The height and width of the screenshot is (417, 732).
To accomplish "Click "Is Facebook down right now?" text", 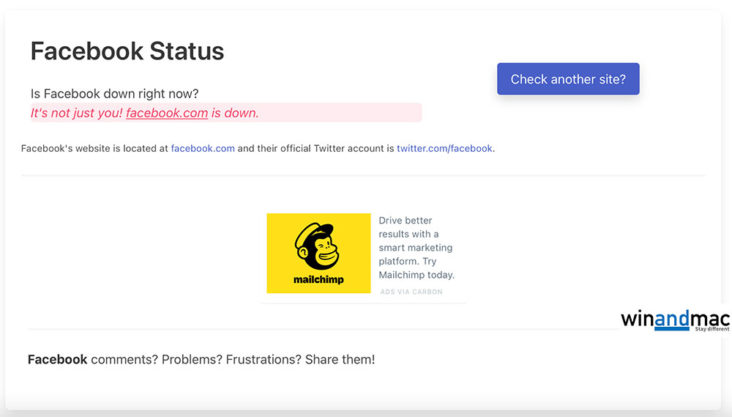I will 115,94.
